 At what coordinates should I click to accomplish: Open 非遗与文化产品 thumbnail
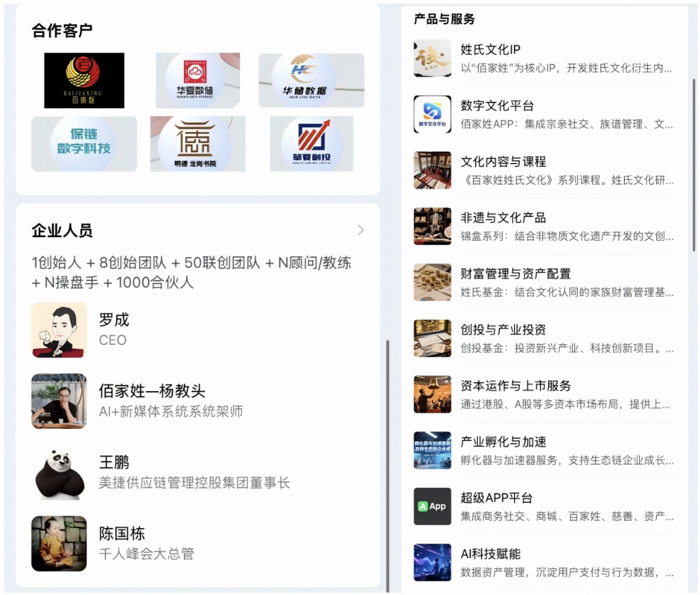[432, 226]
